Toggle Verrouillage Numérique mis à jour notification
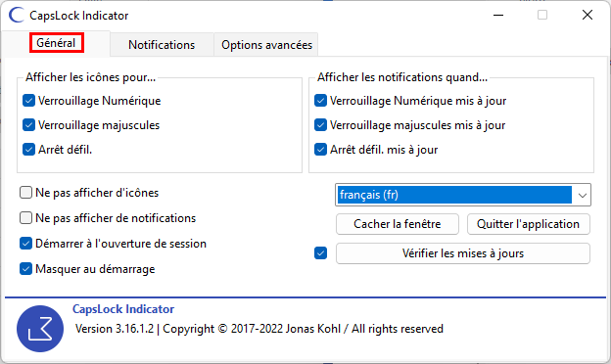This screenshot has width=611, height=364. tap(320, 101)
